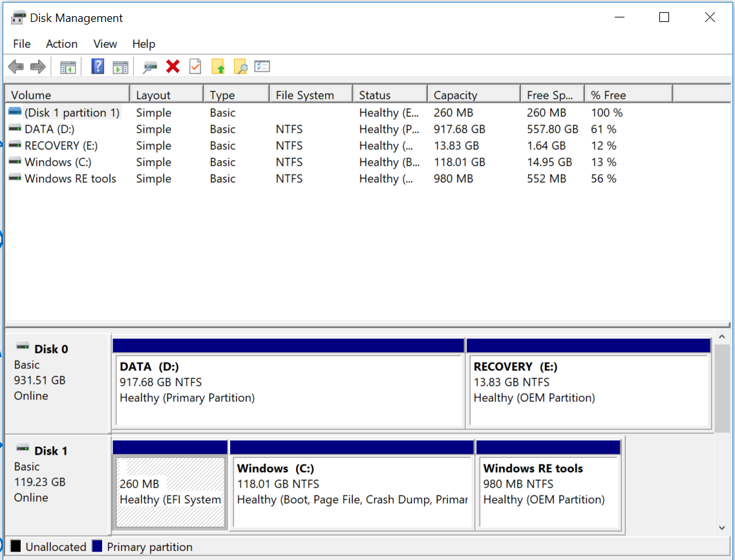Click the red X Delete icon
The width and height of the screenshot is (735, 560).
coord(173,67)
